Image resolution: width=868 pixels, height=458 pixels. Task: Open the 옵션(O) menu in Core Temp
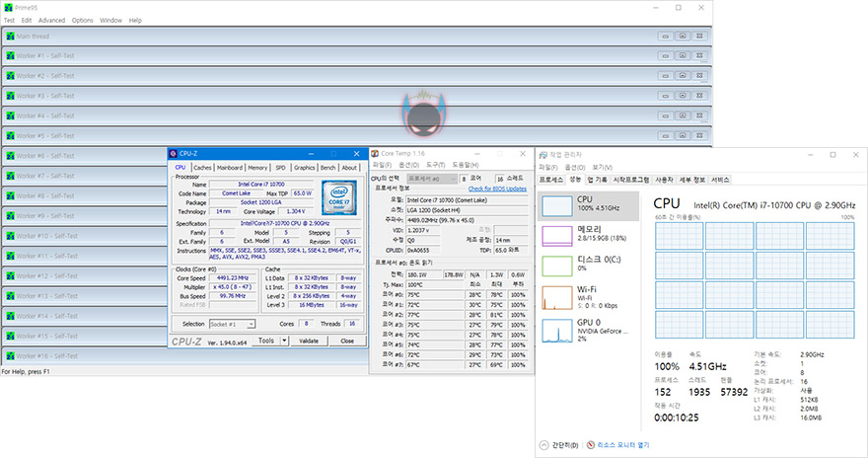pos(408,165)
